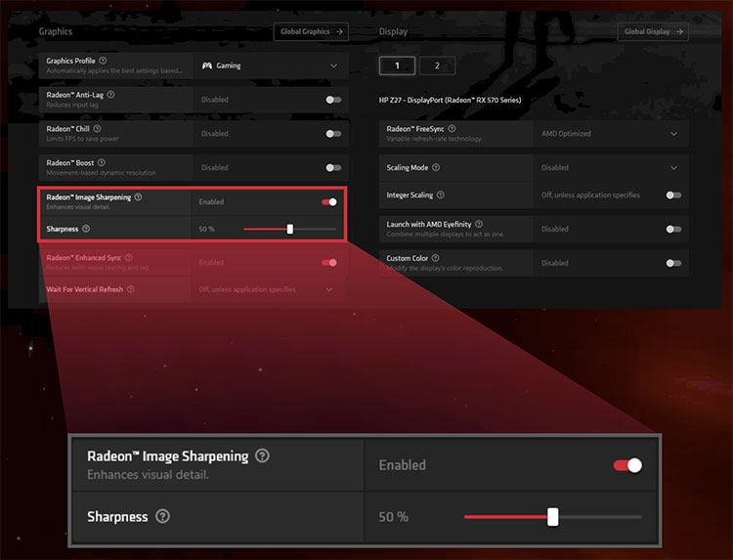Open help icon for Radeon Image Sharpening in settings list

click(x=139, y=196)
